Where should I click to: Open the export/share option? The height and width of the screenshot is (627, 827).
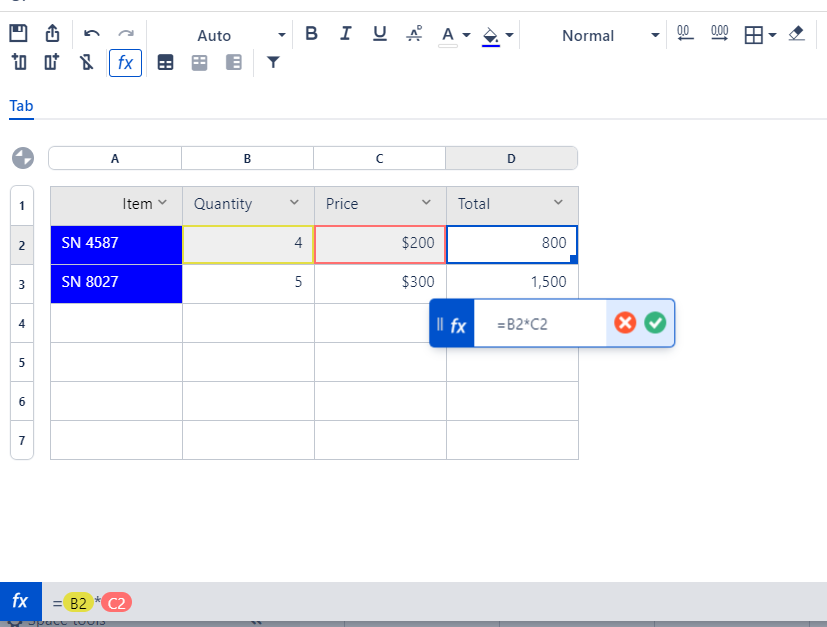pyautogui.click(x=51, y=33)
